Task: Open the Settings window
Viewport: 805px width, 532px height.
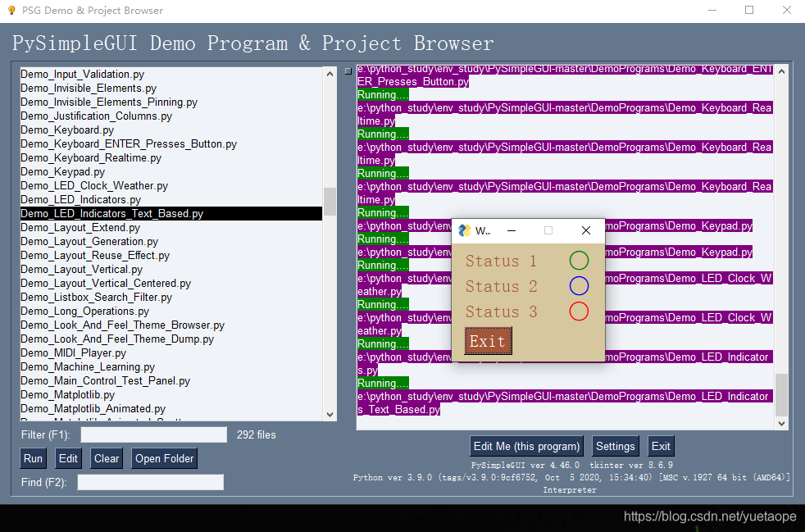Action: 615,446
